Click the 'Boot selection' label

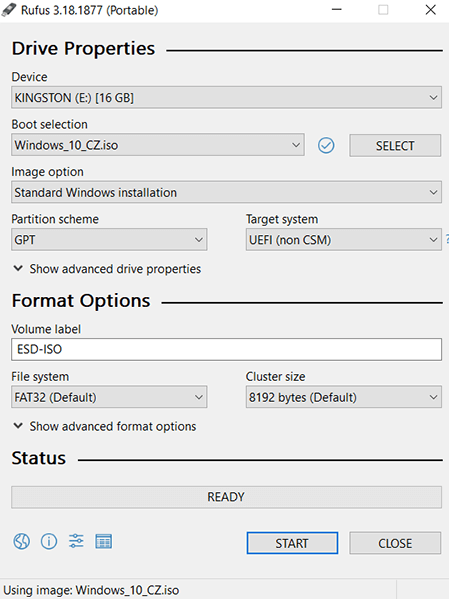click(49, 125)
